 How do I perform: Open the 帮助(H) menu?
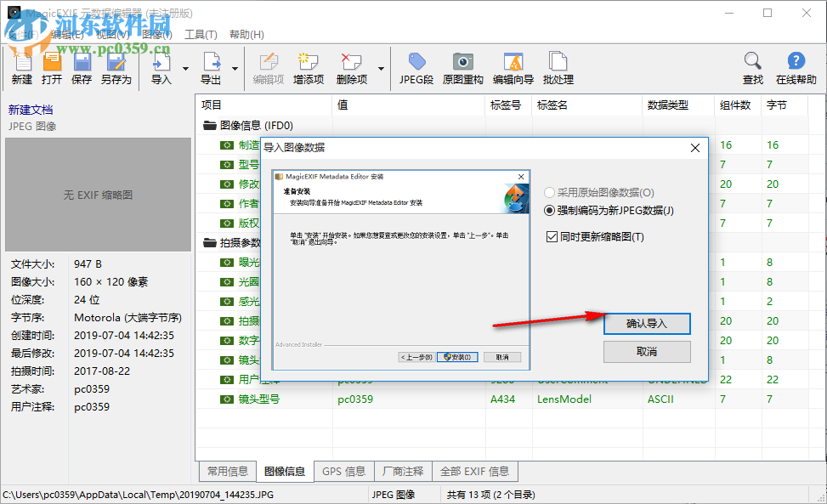246,34
